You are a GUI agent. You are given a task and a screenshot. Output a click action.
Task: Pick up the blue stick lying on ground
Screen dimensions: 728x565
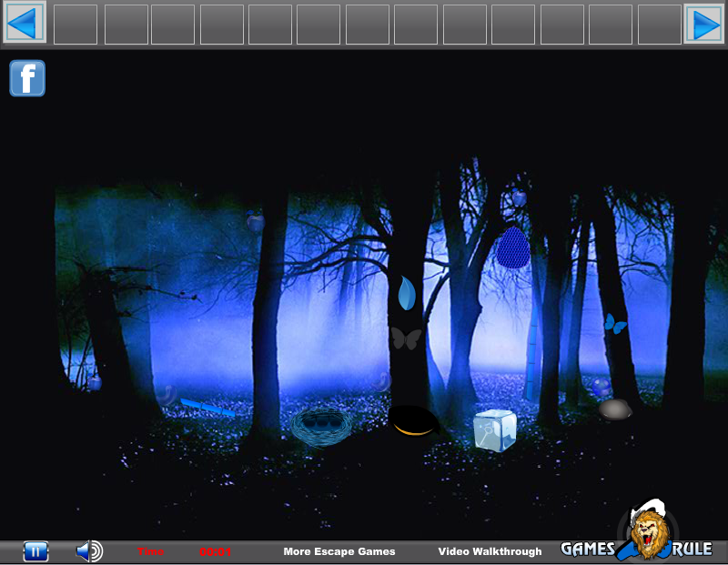[208, 408]
